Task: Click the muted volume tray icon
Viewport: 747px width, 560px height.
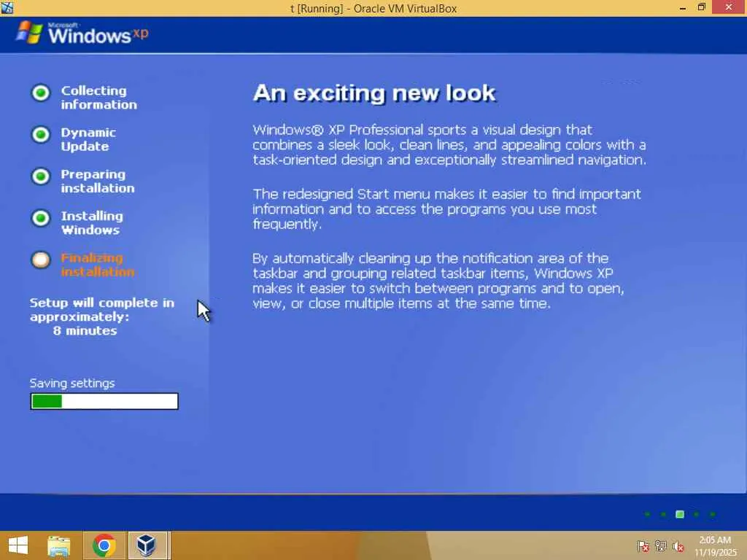Action: coord(678,546)
